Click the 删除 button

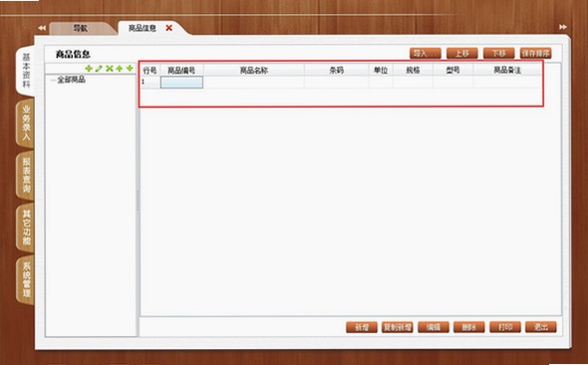pyautogui.click(x=468, y=327)
